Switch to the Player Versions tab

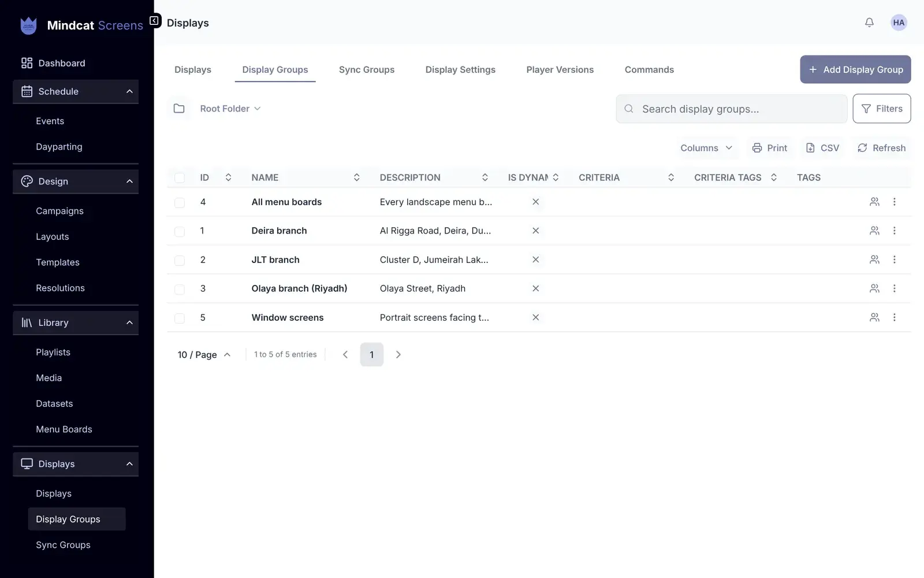point(560,69)
